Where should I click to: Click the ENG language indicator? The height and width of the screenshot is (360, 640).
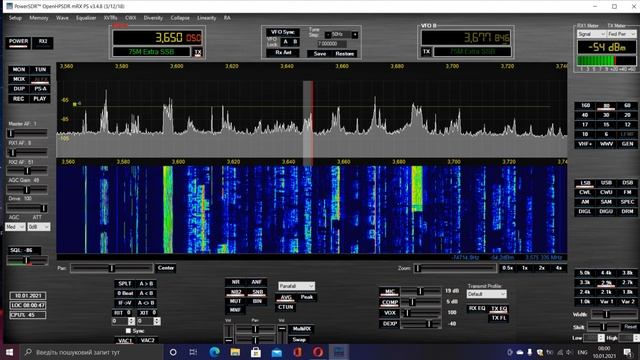coord(583,352)
